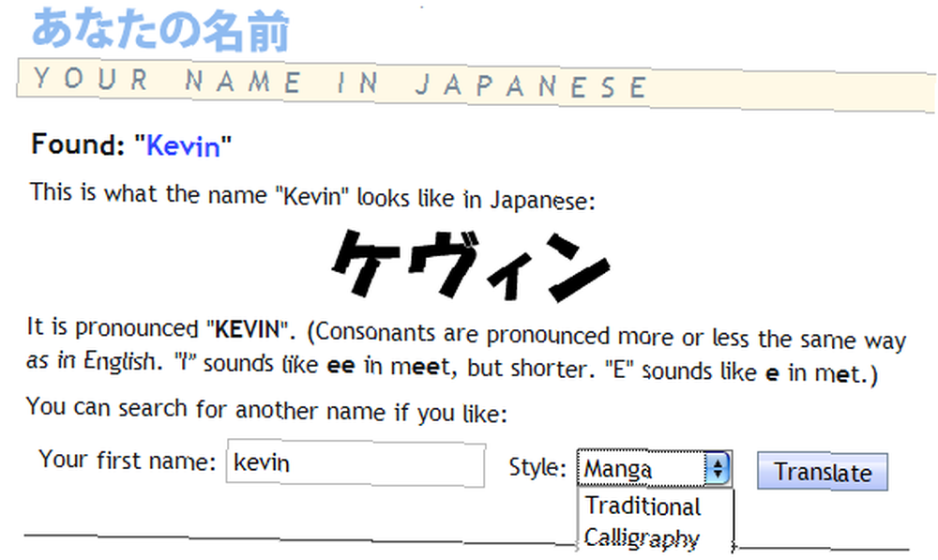Image resolution: width=938 pixels, height=560 pixels.
Task: Focus the first name input field
Action: 356,463
